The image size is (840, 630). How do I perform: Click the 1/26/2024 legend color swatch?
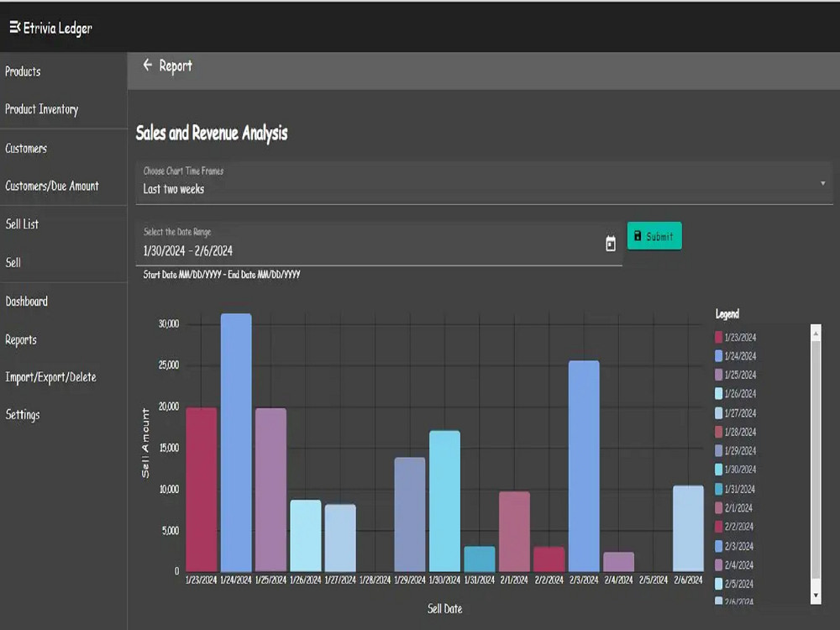[718, 393]
